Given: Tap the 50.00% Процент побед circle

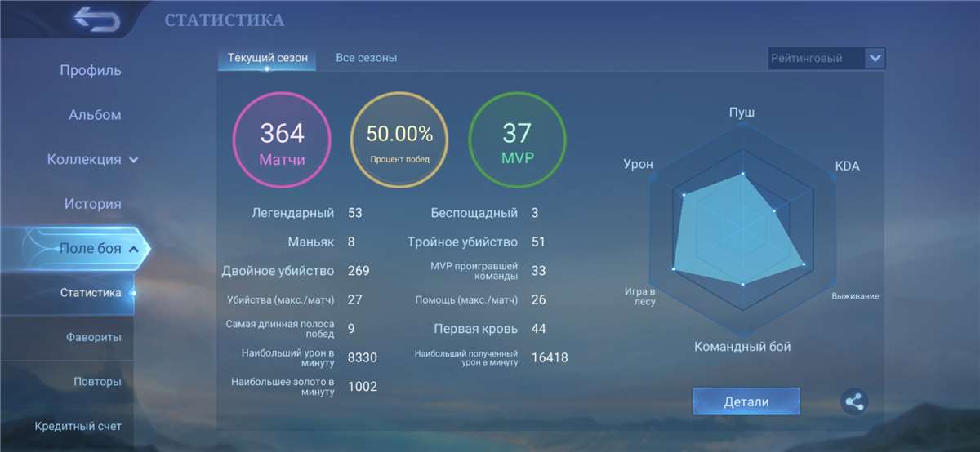Looking at the screenshot, I should [399, 140].
